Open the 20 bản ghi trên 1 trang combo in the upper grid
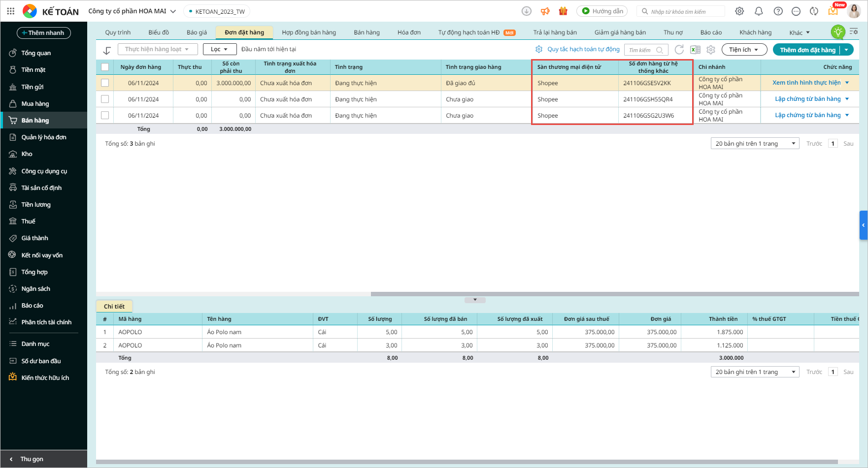The width and height of the screenshot is (868, 468). pyautogui.click(x=755, y=143)
